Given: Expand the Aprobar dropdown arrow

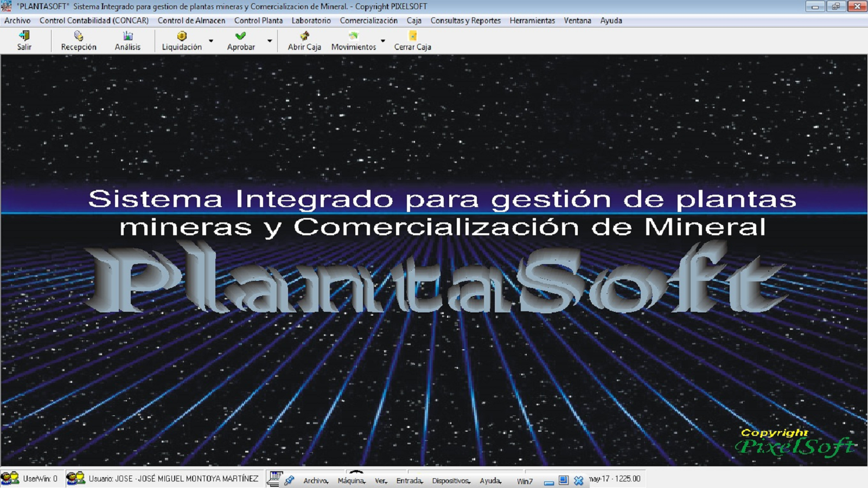Looking at the screenshot, I should (270, 41).
